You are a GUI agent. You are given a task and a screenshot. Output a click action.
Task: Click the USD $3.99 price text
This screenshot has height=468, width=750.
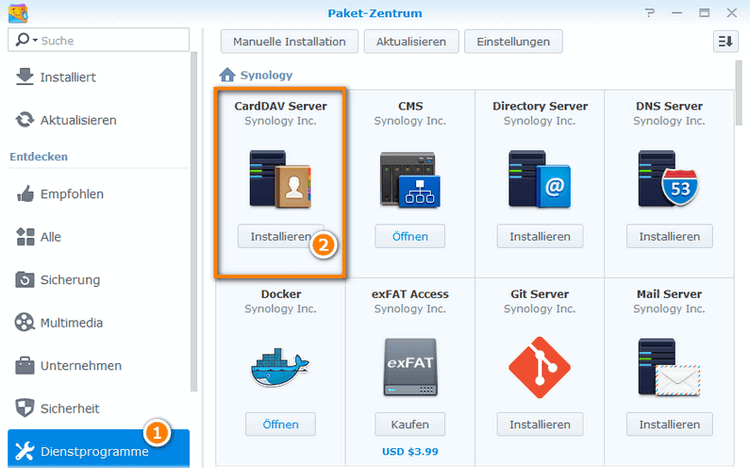[410, 451]
